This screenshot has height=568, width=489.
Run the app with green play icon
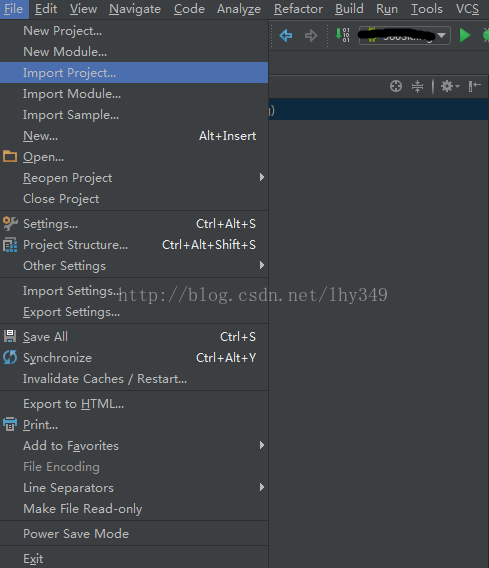465,35
